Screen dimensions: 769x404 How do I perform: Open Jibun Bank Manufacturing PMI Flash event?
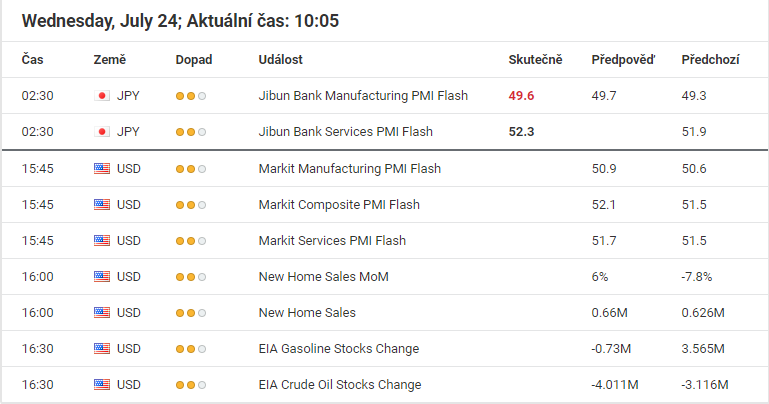click(363, 96)
